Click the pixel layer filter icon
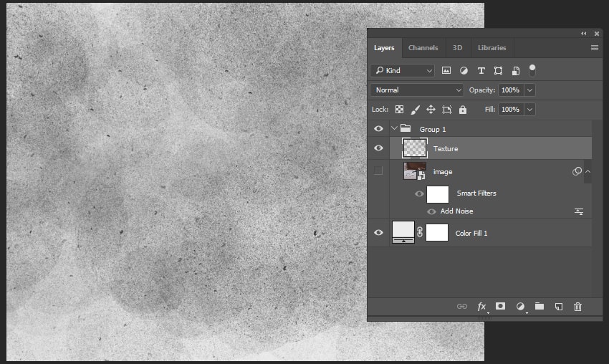 [x=446, y=71]
